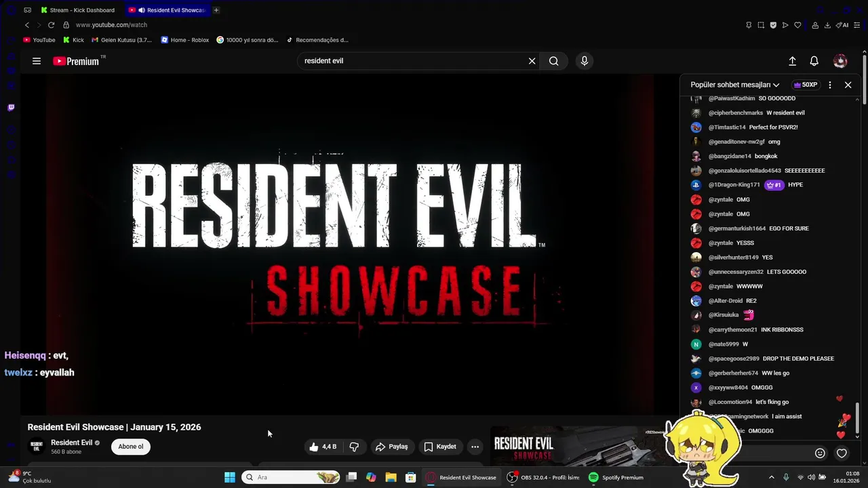Open the 10000 yıl sonra bookmark

[x=248, y=40]
